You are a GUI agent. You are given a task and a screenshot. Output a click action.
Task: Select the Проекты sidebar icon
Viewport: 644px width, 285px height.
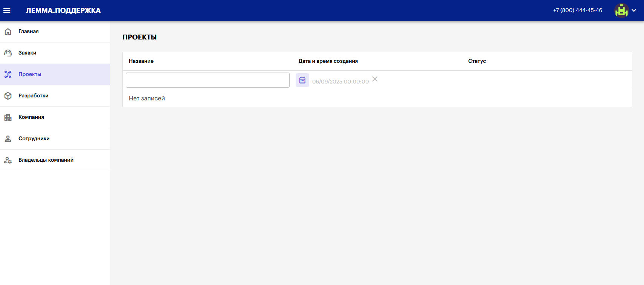point(8,74)
